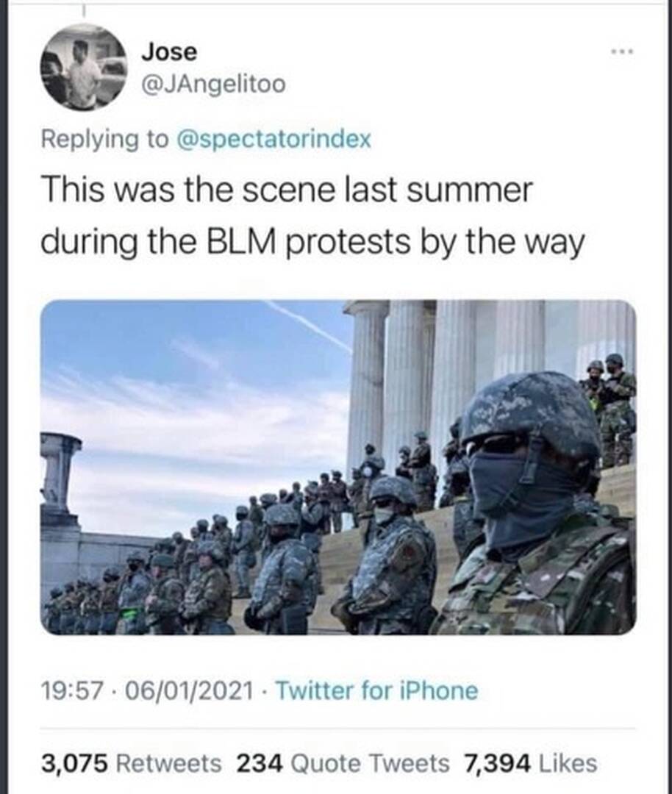This screenshot has height=794, width=672.
Task: Open the Twitter for iPhone source link
Action: (376, 690)
